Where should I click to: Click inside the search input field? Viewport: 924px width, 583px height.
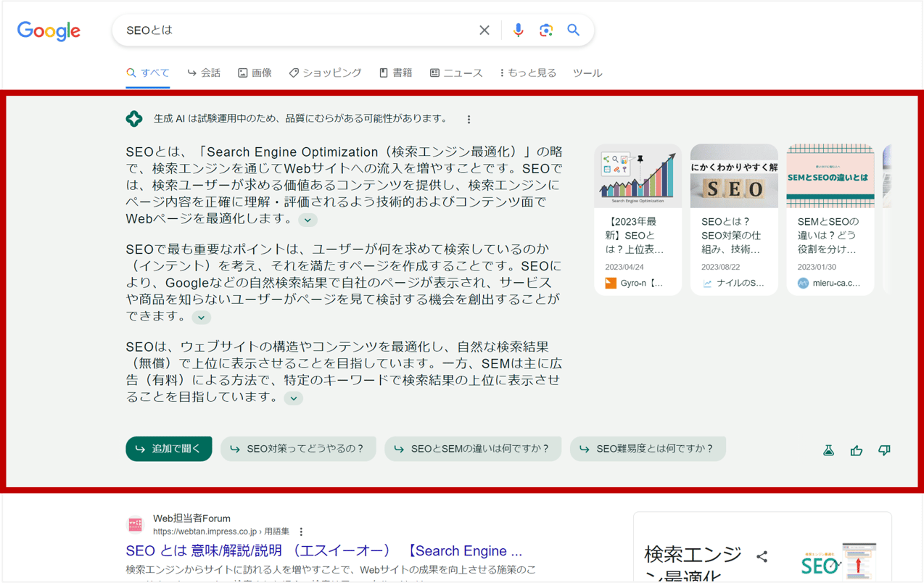coord(290,30)
